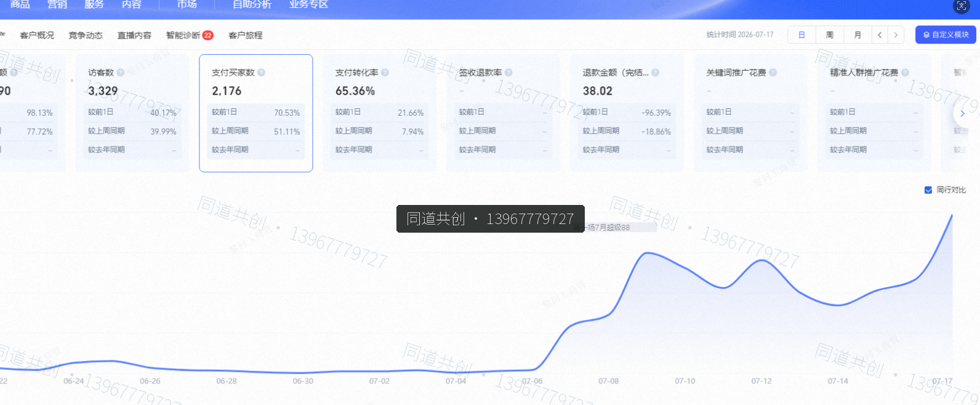Click the 统计时间 2026-07-17 date text

[x=740, y=35]
